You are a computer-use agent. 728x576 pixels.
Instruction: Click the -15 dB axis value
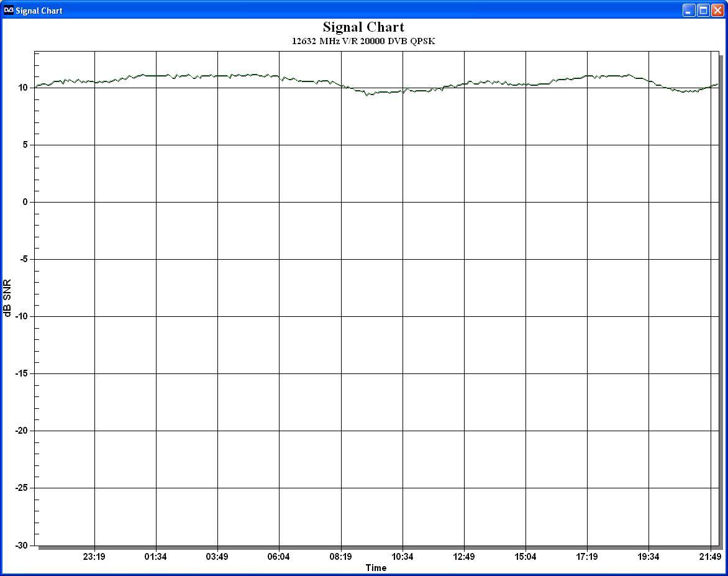(x=21, y=373)
